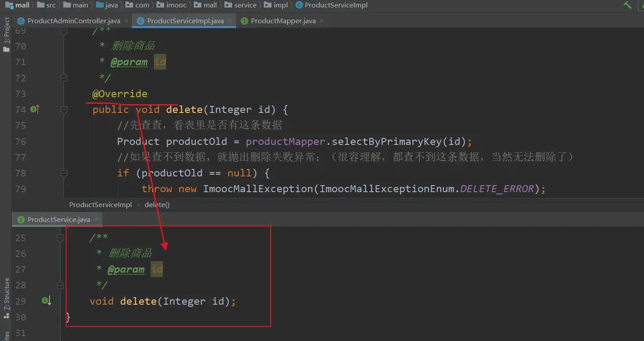Close the ProductMapper.java tab
Screen dimensions: 644x341
(321, 21)
